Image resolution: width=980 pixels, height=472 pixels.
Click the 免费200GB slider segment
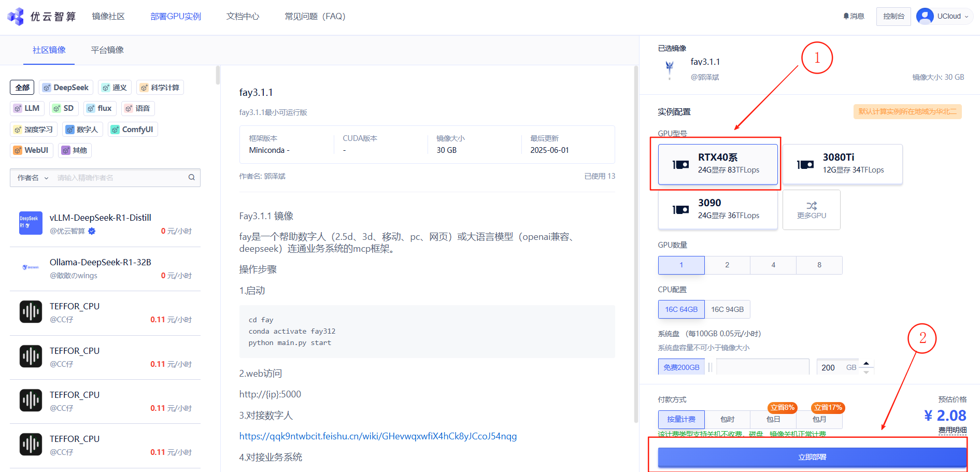coord(681,367)
